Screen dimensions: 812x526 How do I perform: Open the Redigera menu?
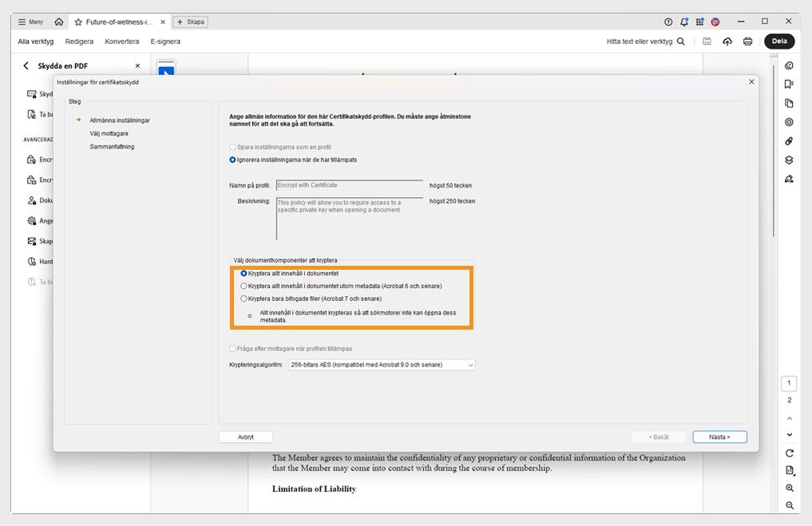(x=79, y=42)
